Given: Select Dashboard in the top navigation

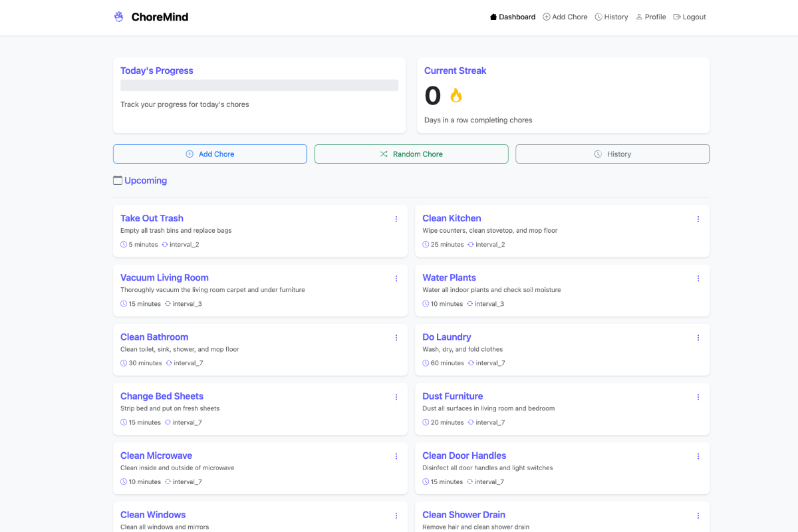Looking at the screenshot, I should point(512,17).
